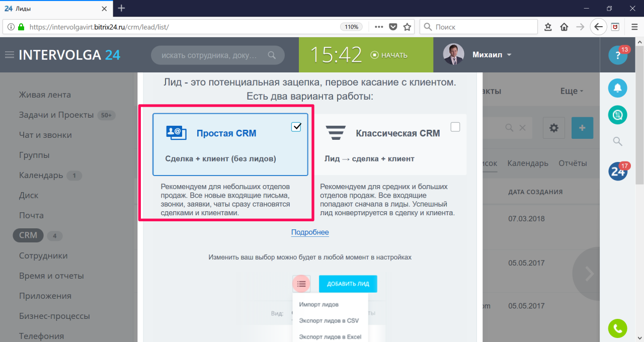Screen dimensions: 644x342
Task: Open Сотрудники in sidebar
Action: pyautogui.click(x=43, y=255)
